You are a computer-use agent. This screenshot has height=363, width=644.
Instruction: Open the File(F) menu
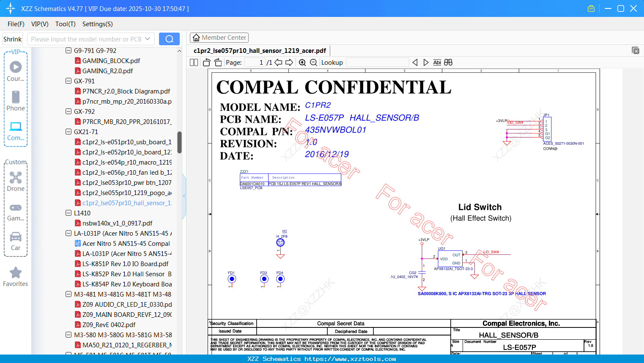click(16, 24)
